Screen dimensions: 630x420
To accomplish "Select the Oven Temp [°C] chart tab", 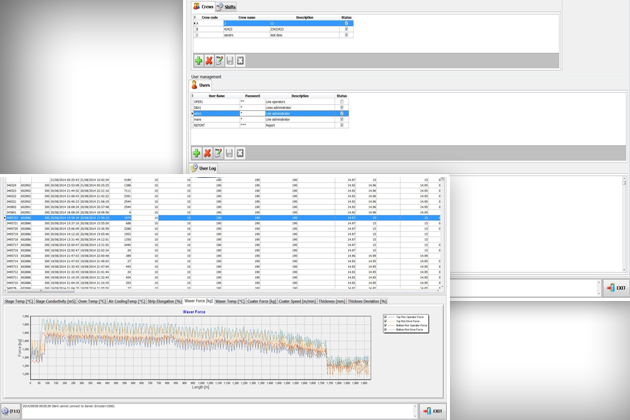I will tap(90, 301).
